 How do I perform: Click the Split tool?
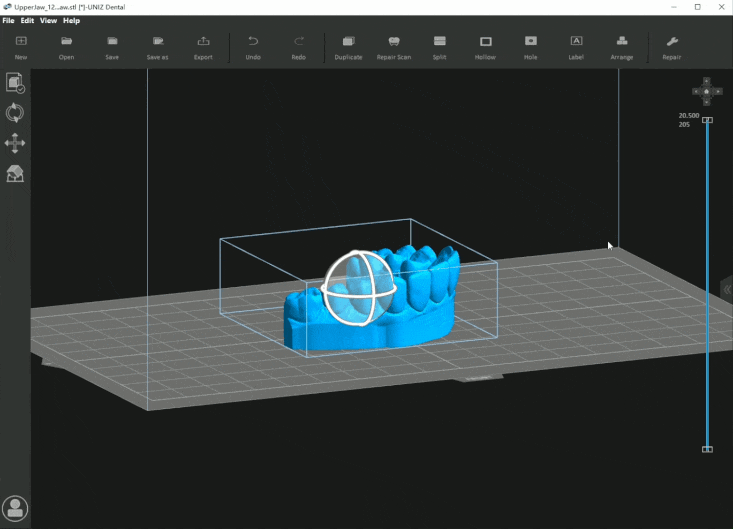439,46
